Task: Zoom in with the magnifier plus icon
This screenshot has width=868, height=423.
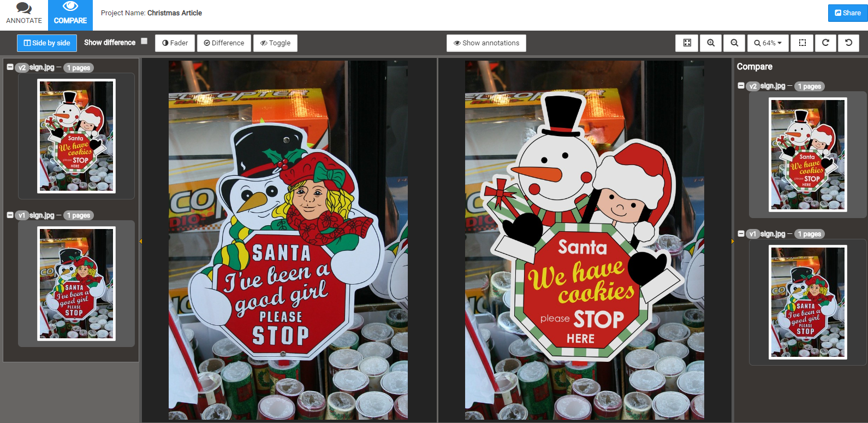Action: 711,43
